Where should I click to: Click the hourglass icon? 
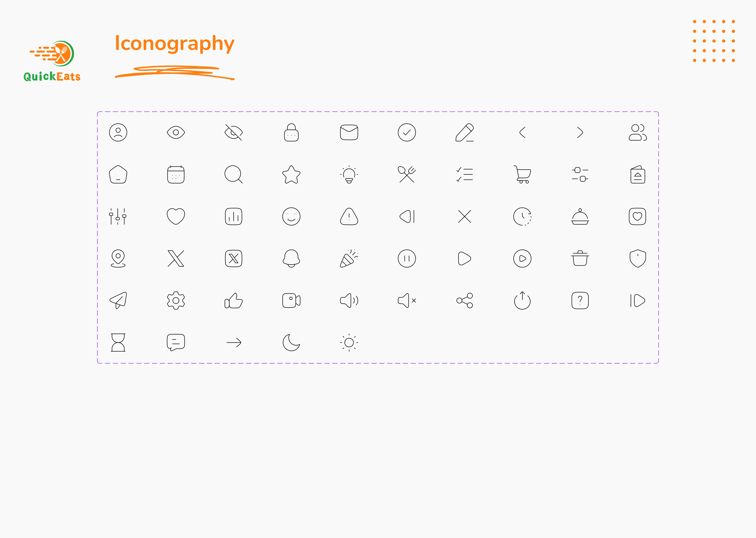(118, 342)
